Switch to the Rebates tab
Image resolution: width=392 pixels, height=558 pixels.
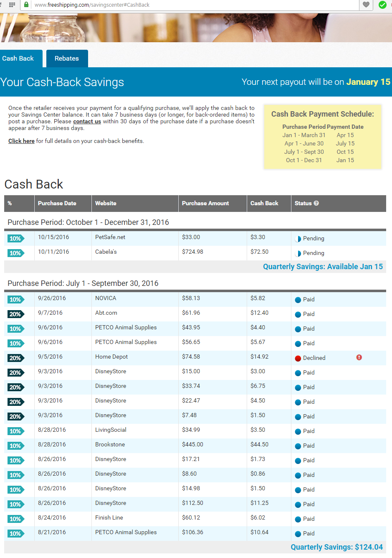click(x=67, y=59)
